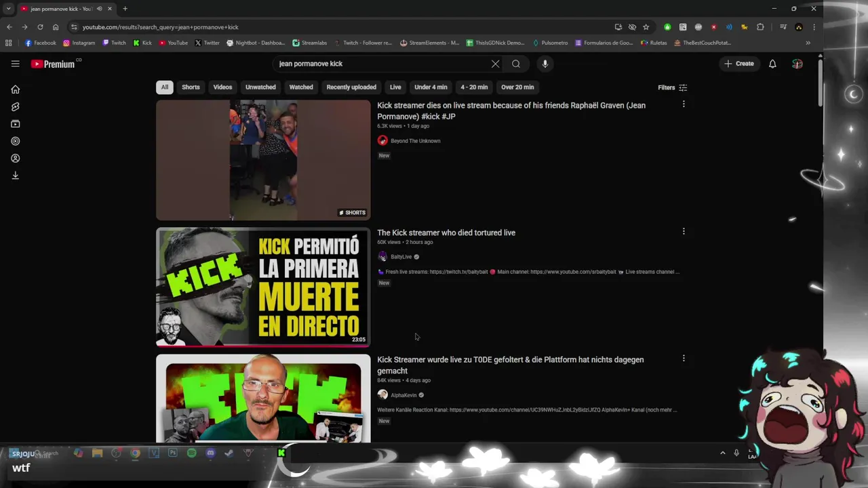Open 'The Kick streamer who died tortured live'
Screen dimensions: 868x488
click(446, 232)
